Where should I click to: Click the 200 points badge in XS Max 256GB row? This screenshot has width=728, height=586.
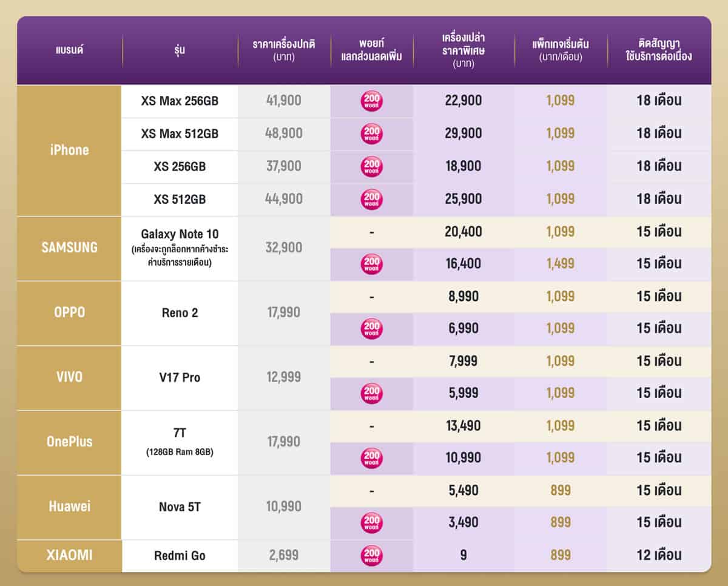pyautogui.click(x=372, y=101)
